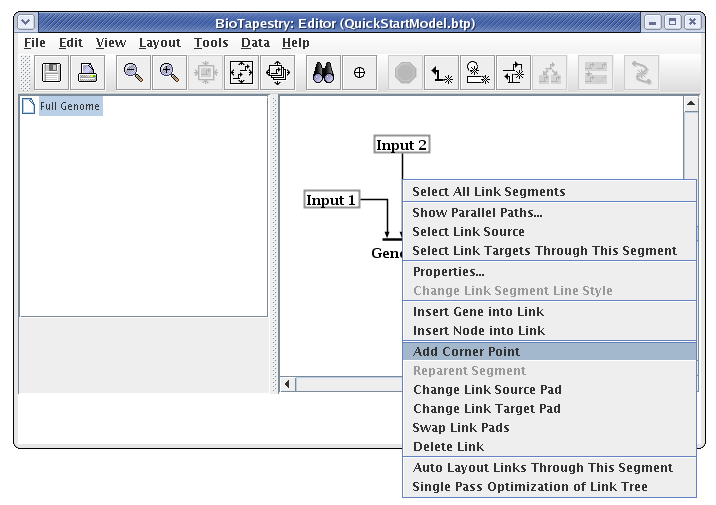Viewport: 716px width, 505px height.
Task: Open search with the binoculars icon
Action: tap(322, 73)
